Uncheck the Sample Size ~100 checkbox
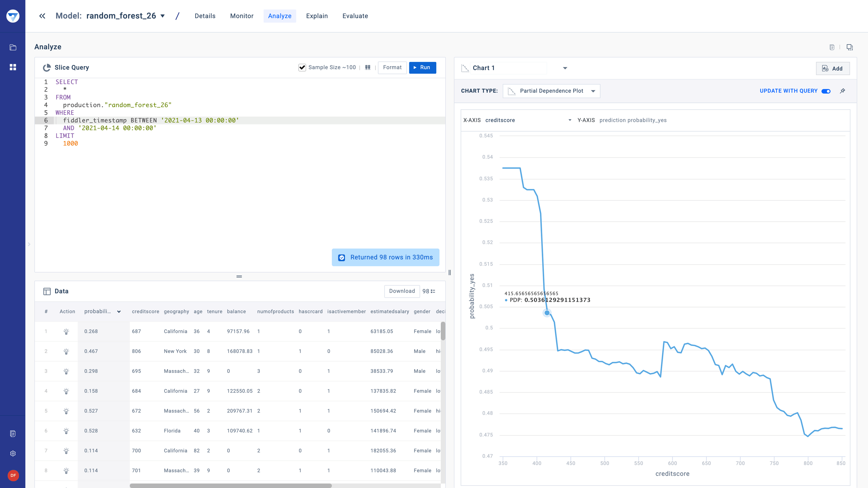The image size is (868, 488). click(x=302, y=67)
